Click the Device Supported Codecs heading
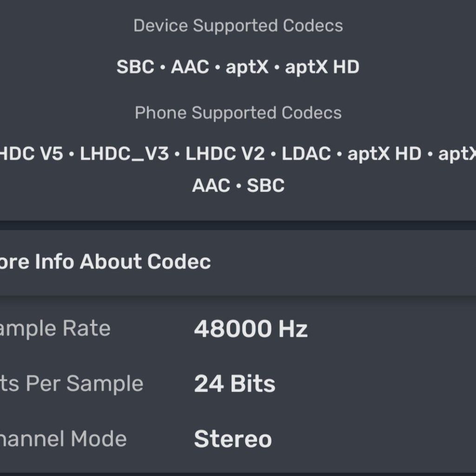 tap(238, 26)
